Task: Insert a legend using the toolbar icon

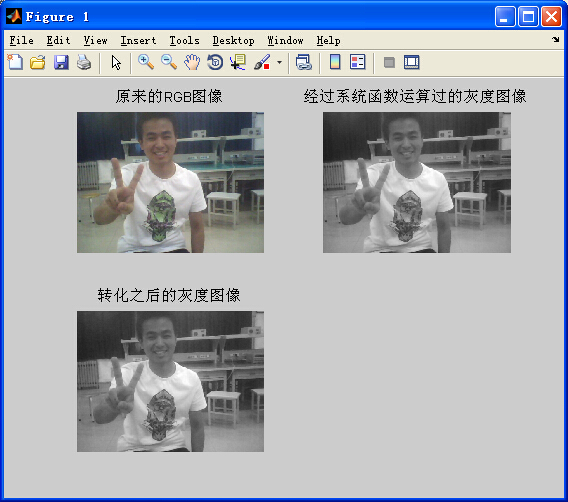Action: click(358, 62)
